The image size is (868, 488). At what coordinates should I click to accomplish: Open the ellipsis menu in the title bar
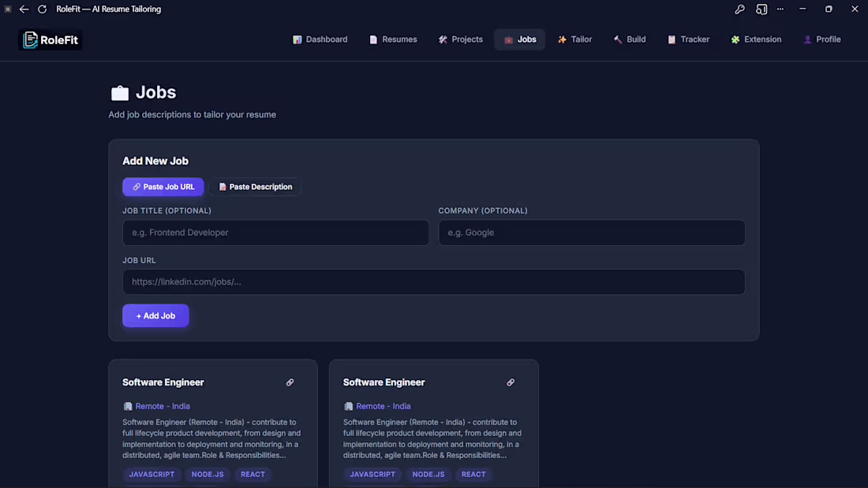coord(780,9)
